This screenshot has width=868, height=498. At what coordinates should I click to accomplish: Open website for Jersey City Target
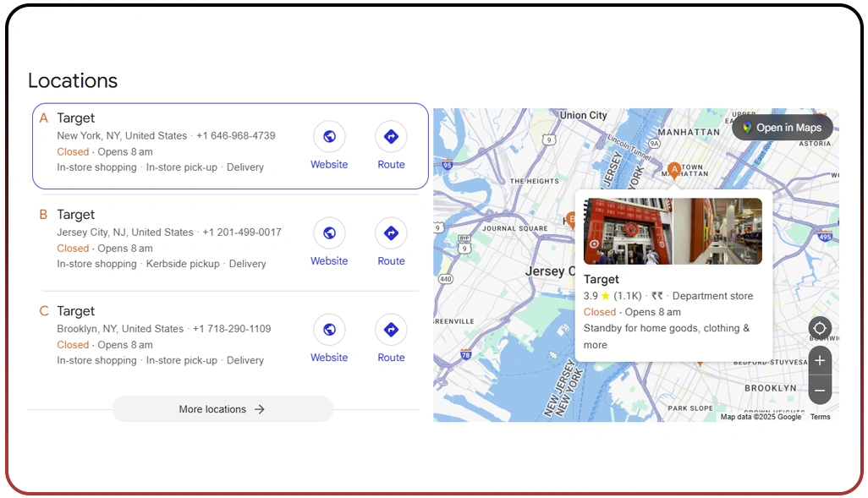(329, 233)
